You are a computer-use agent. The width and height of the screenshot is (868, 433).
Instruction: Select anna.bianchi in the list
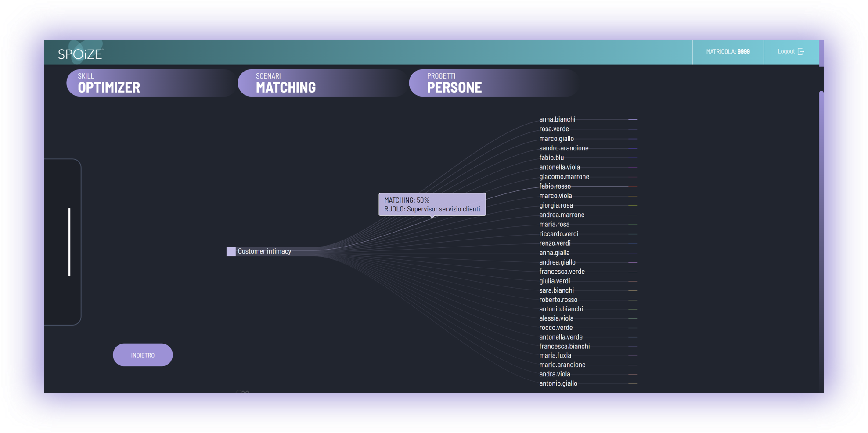point(557,119)
